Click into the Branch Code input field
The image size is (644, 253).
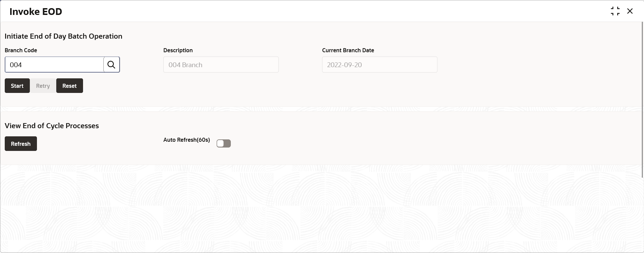pos(54,64)
